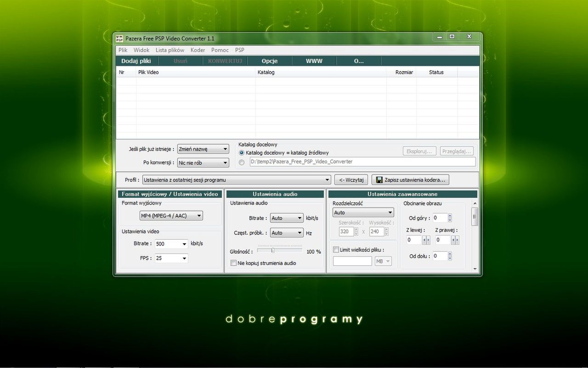The image size is (588, 368).
Task: Click the Ustawienia audio section header
Action: [x=275, y=194]
